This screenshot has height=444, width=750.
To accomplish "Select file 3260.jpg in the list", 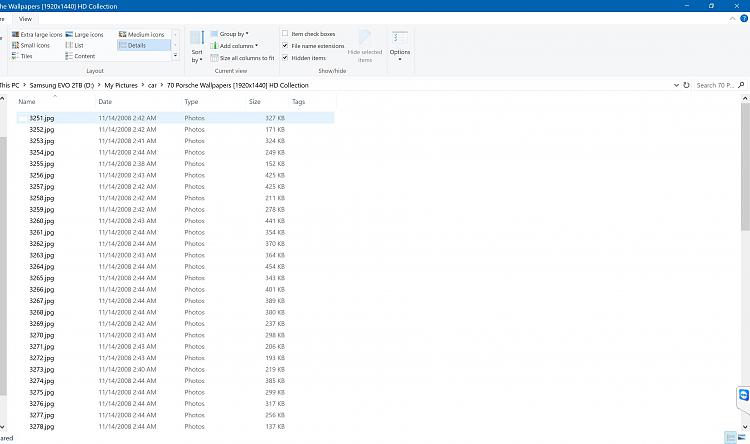I will coord(42,221).
